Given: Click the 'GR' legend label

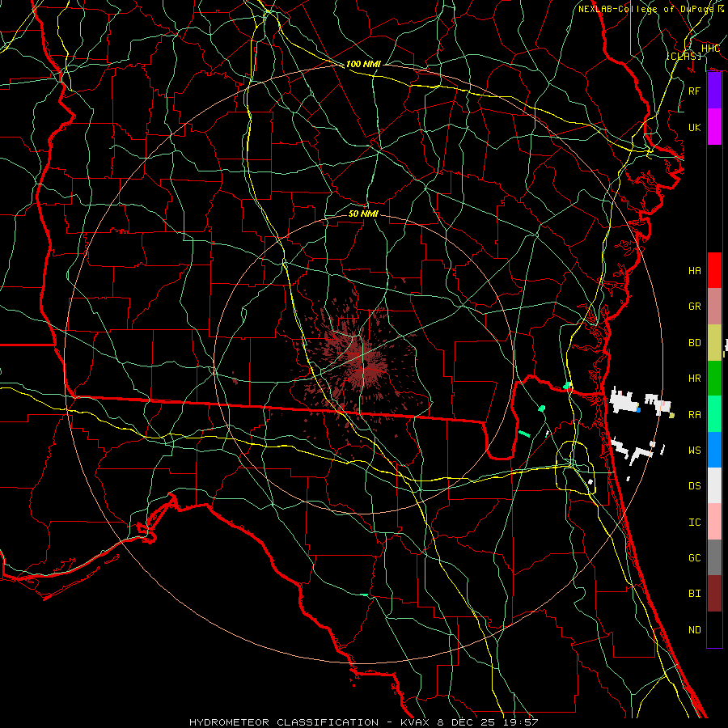Looking at the screenshot, I should pos(694,307).
